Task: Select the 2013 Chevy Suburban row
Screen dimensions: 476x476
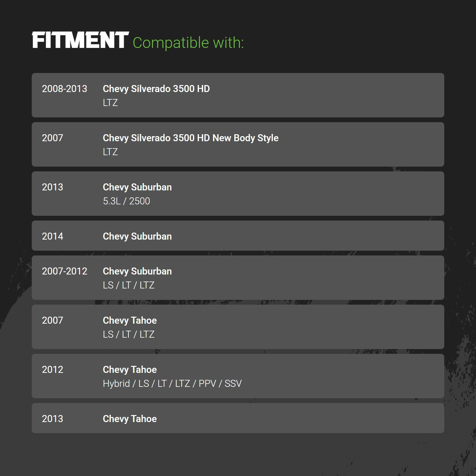Action: pyautogui.click(x=238, y=194)
